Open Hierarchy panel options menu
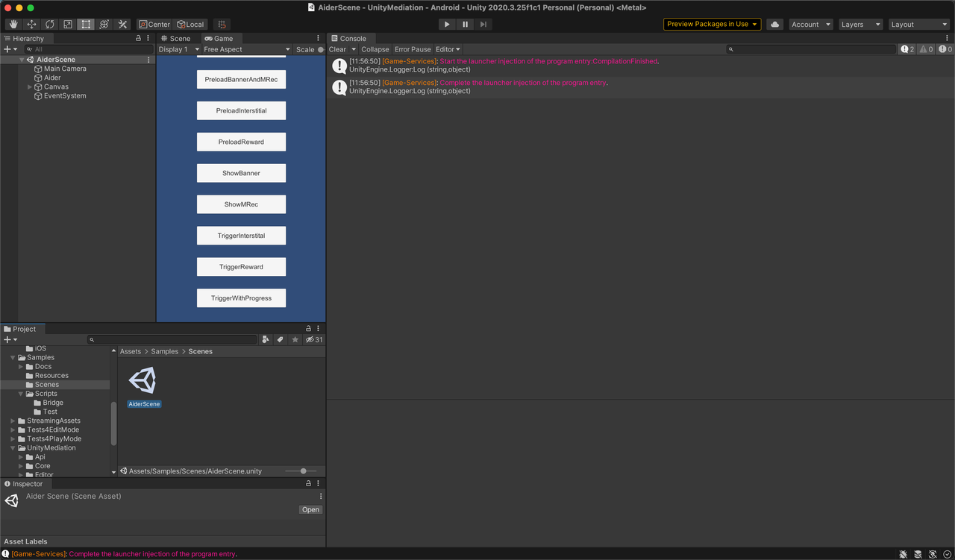Viewport: 955px width, 560px height. click(x=148, y=38)
